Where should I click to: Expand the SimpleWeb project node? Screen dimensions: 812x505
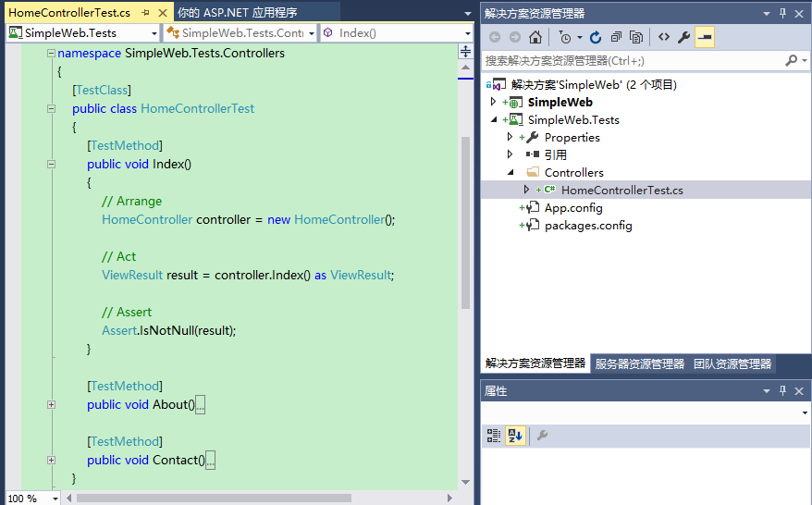(493, 102)
